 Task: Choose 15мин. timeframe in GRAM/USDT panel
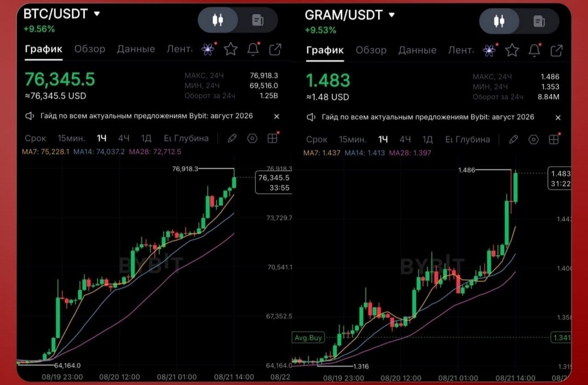pos(352,139)
